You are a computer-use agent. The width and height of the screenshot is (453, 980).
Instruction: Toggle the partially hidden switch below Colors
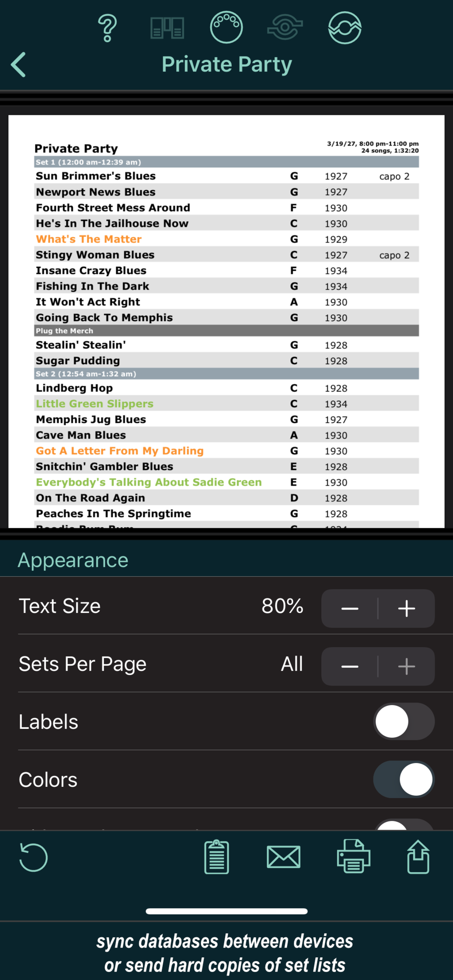[x=403, y=825]
